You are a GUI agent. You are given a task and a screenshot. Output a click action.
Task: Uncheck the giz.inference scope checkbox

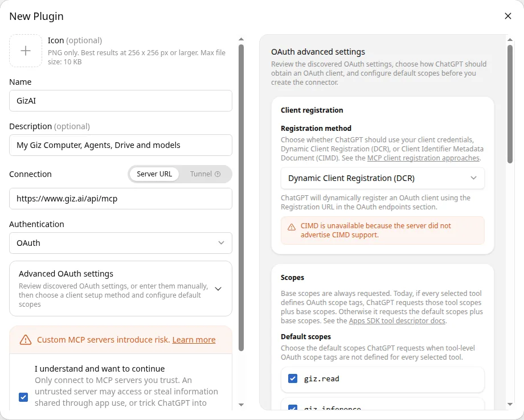pos(293,407)
